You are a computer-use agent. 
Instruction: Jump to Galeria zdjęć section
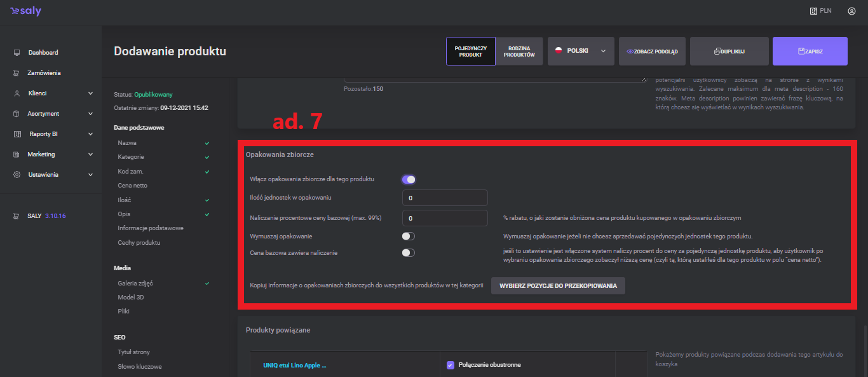[137, 284]
